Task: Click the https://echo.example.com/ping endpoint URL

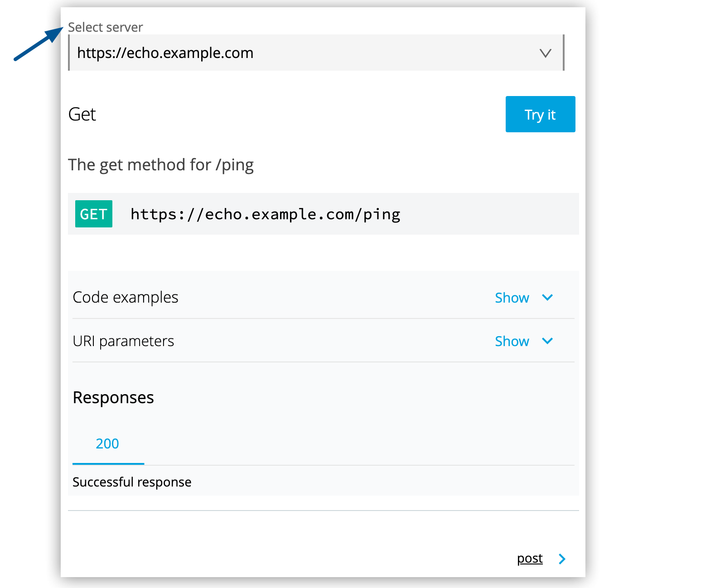Action: click(265, 214)
